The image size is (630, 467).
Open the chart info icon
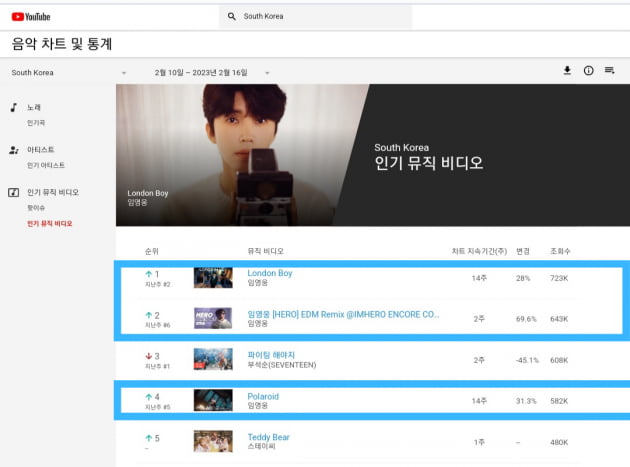click(588, 71)
